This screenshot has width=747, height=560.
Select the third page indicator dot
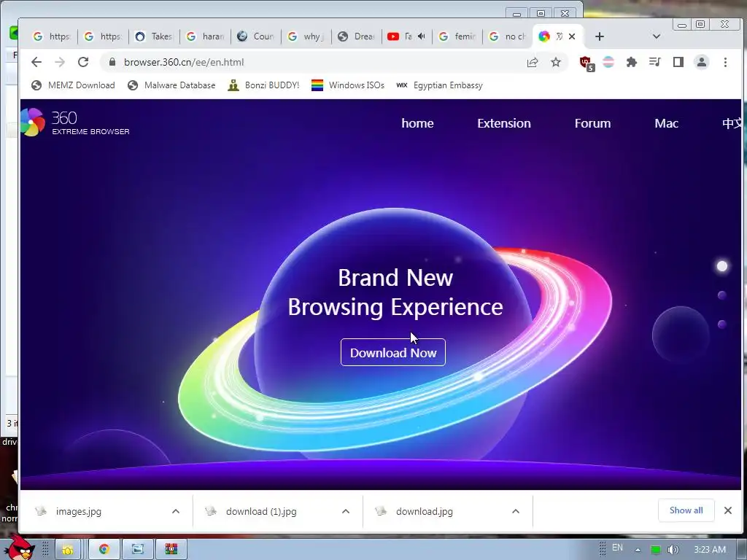[722, 324]
